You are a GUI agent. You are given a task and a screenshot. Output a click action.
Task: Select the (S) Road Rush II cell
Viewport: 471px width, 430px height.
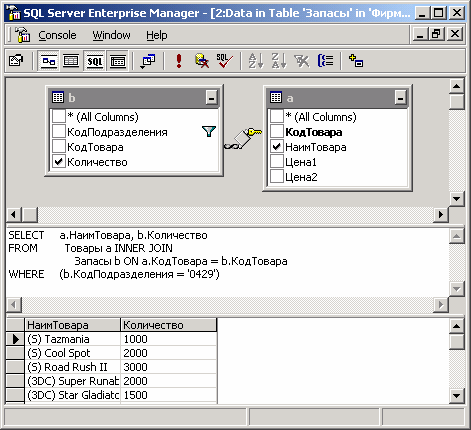(72, 367)
